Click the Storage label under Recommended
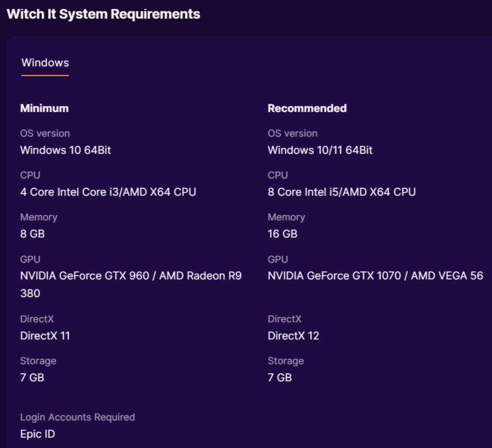 286,361
